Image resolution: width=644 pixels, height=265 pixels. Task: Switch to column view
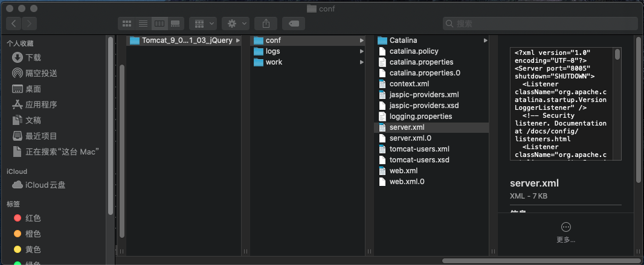point(159,24)
